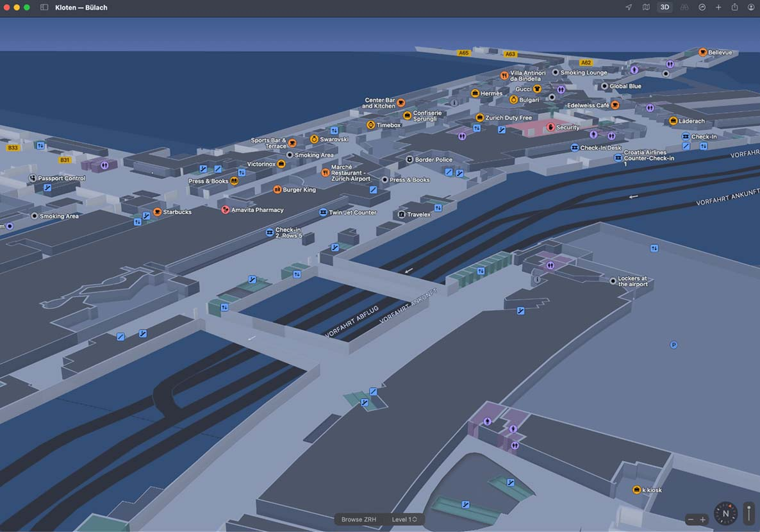Open Look Around binoculars view
This screenshot has width=760, height=532.
(684, 7)
